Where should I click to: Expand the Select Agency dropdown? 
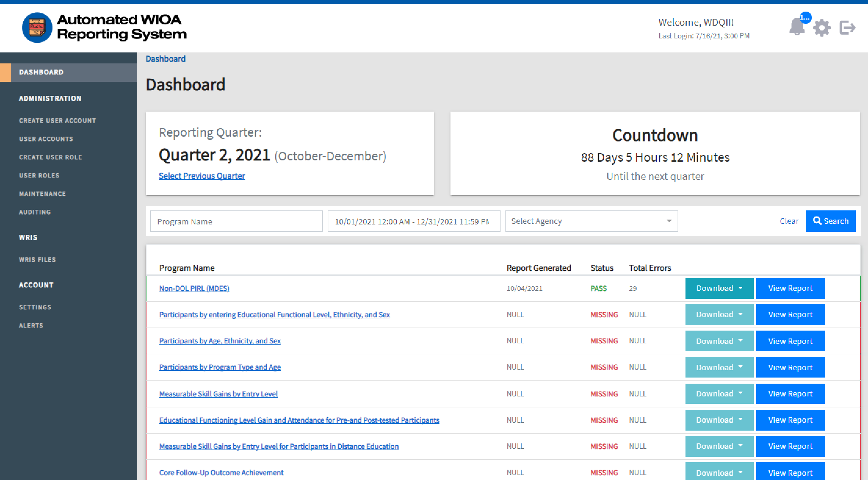point(591,221)
